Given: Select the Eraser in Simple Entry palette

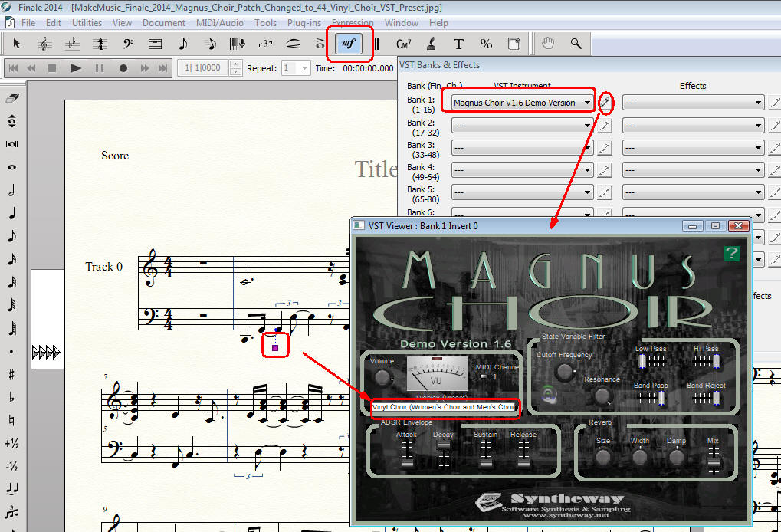Looking at the screenshot, I should (x=12, y=98).
